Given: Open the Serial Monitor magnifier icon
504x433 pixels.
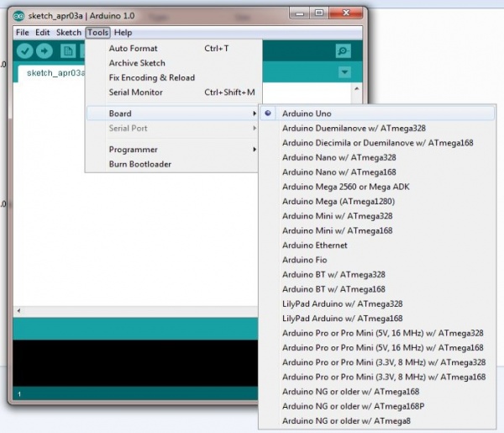Looking at the screenshot, I should click(x=343, y=50).
